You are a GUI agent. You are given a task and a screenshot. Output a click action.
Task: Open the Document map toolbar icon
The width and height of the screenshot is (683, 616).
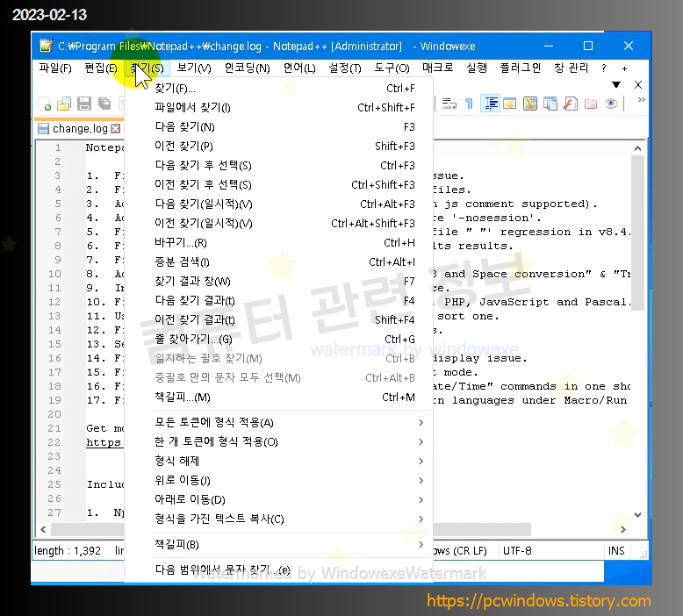coord(530,104)
